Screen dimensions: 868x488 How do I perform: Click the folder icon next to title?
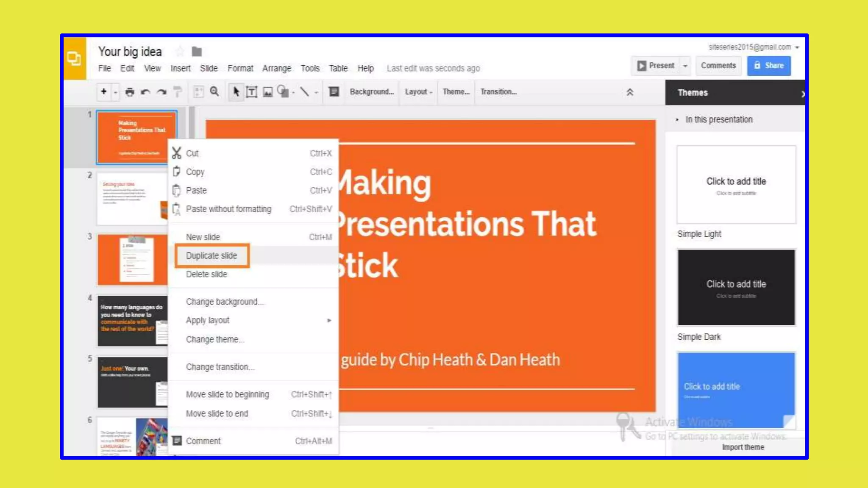click(x=197, y=52)
